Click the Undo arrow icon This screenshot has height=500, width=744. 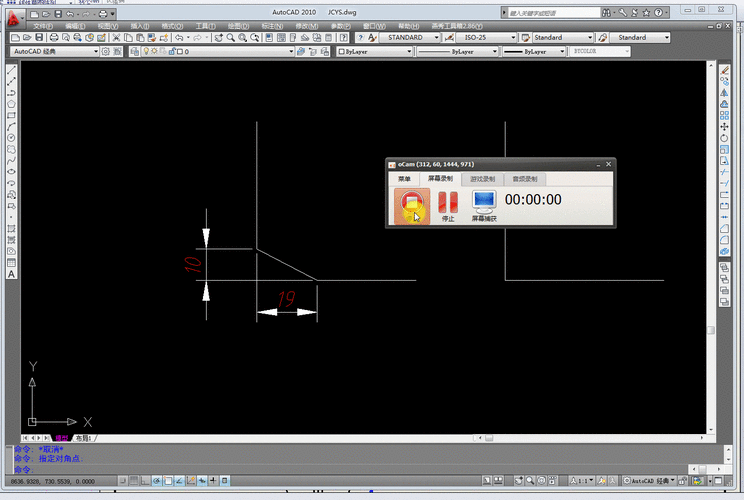tap(179, 37)
